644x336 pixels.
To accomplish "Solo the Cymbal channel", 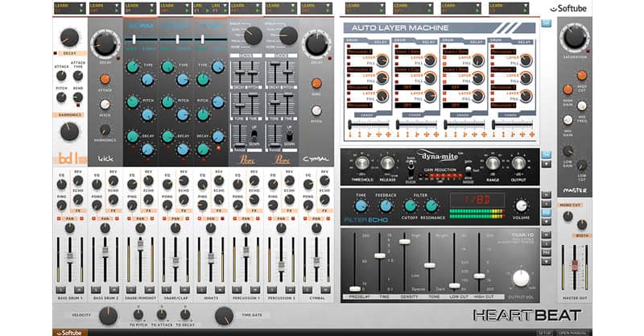I will pyautogui.click(x=308, y=290).
